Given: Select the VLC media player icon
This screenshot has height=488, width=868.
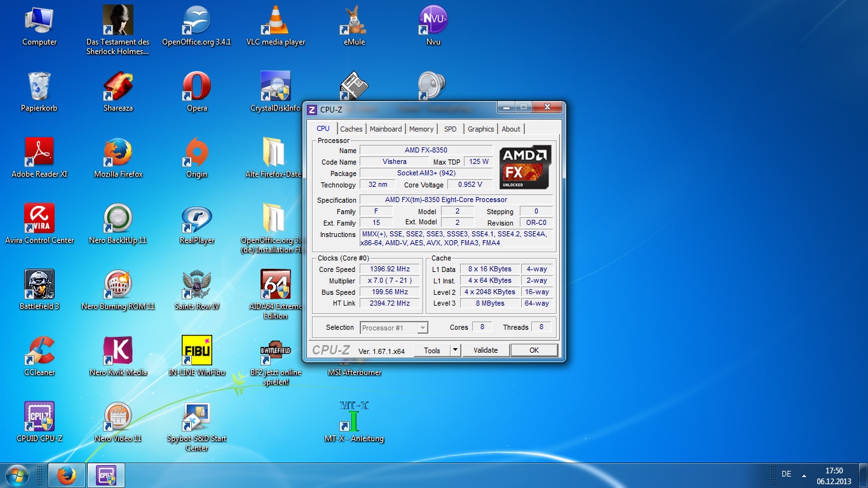Looking at the screenshot, I should click(276, 27).
